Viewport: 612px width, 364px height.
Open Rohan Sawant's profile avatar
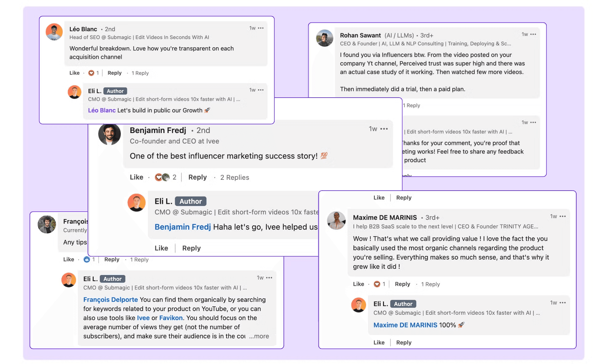click(x=325, y=38)
